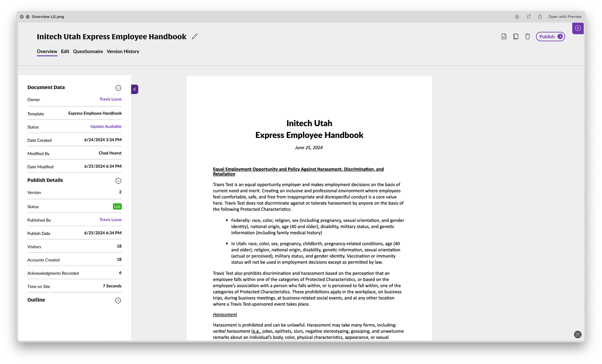This screenshot has width=602, height=364.
Task: Collapse sidebar with the double chevron button
Action: pos(135,89)
